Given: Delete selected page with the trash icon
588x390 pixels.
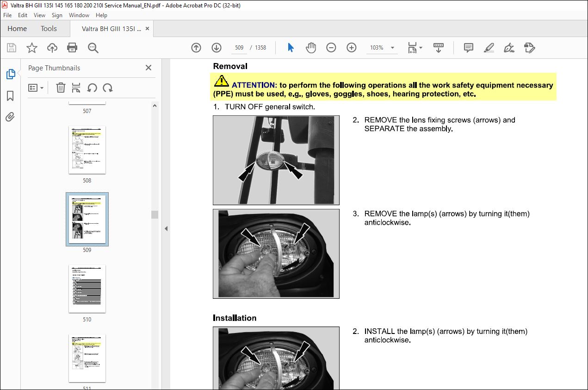Looking at the screenshot, I should (61, 88).
